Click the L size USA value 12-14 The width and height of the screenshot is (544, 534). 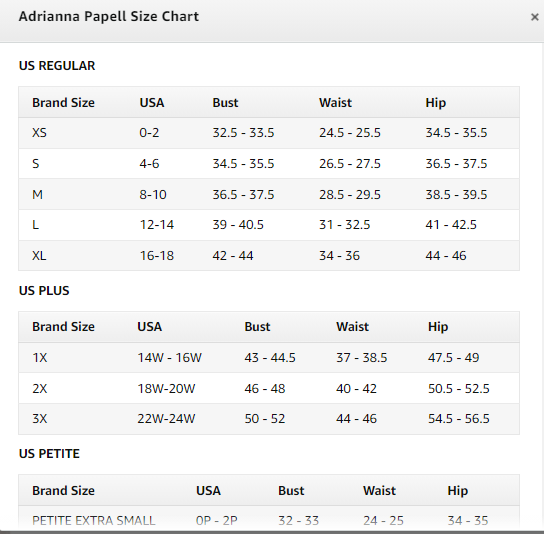(x=156, y=225)
